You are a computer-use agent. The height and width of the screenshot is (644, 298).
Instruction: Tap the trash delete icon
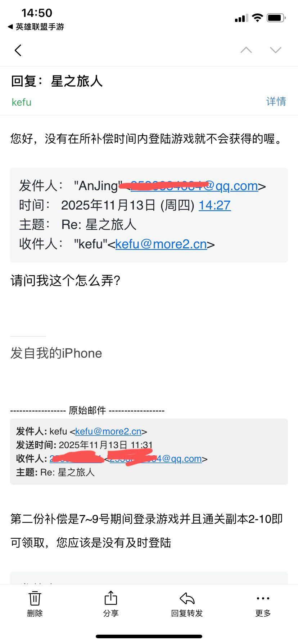tap(35, 598)
